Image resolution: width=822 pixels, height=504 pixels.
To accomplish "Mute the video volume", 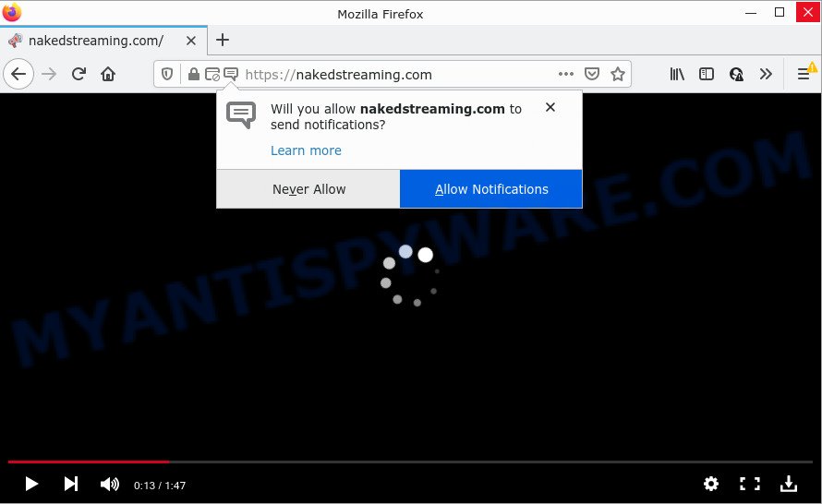I will (110, 484).
